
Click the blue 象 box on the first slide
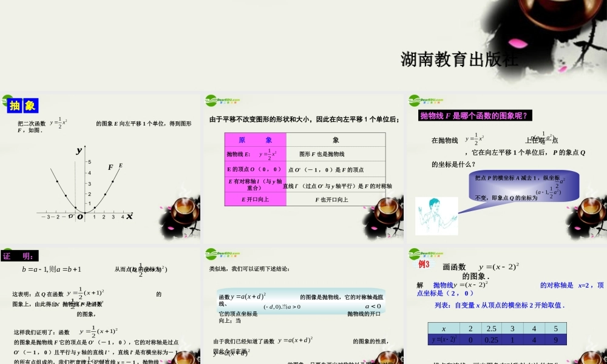(x=30, y=106)
